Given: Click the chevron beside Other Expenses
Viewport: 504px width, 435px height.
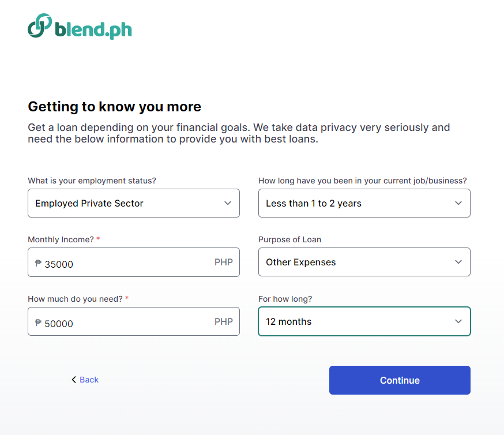Looking at the screenshot, I should [x=458, y=262].
